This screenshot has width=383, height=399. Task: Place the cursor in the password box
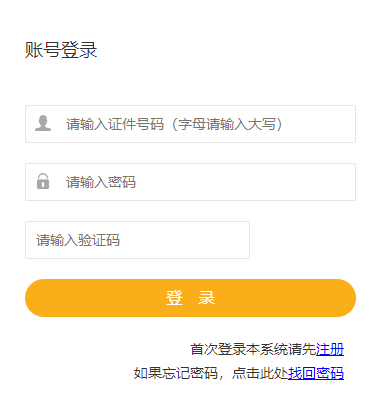click(x=190, y=182)
